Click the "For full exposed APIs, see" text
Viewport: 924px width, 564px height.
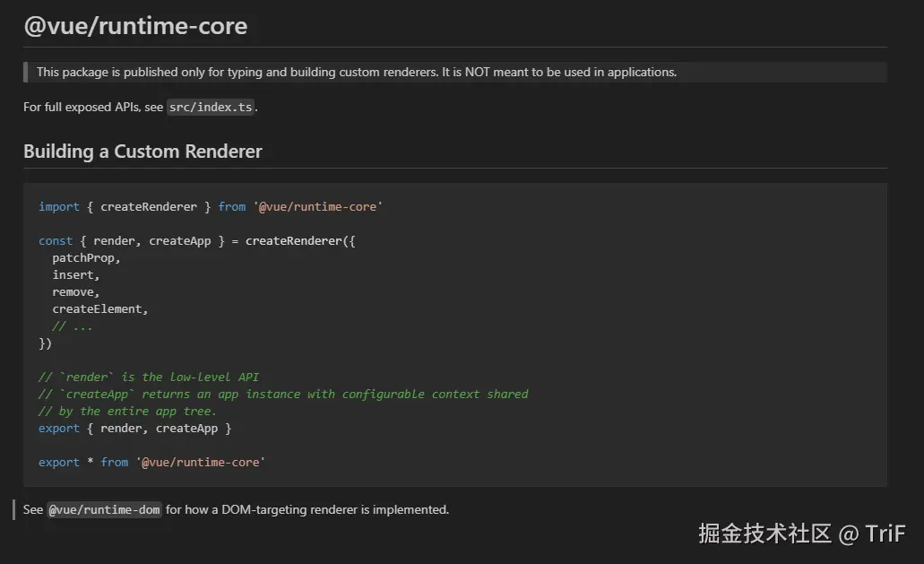93,108
